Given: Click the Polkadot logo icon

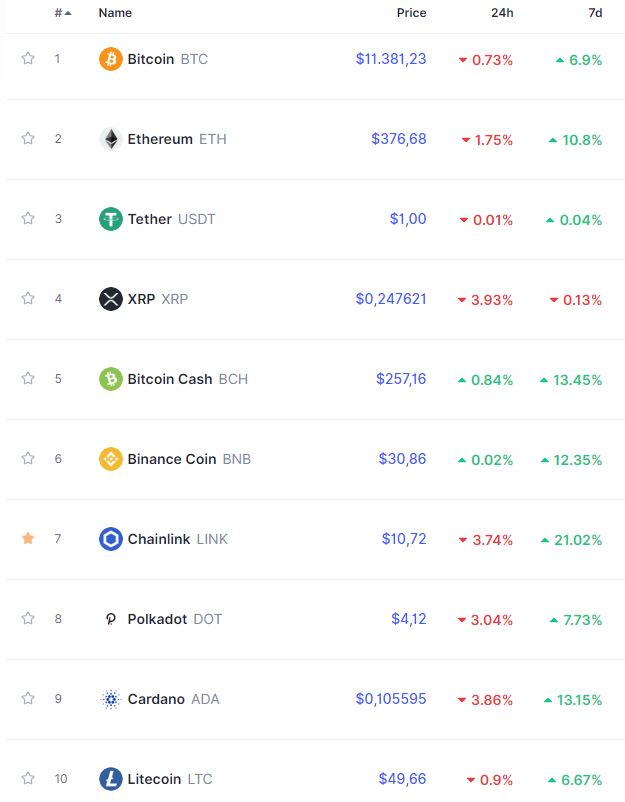Looking at the screenshot, I should [110, 619].
